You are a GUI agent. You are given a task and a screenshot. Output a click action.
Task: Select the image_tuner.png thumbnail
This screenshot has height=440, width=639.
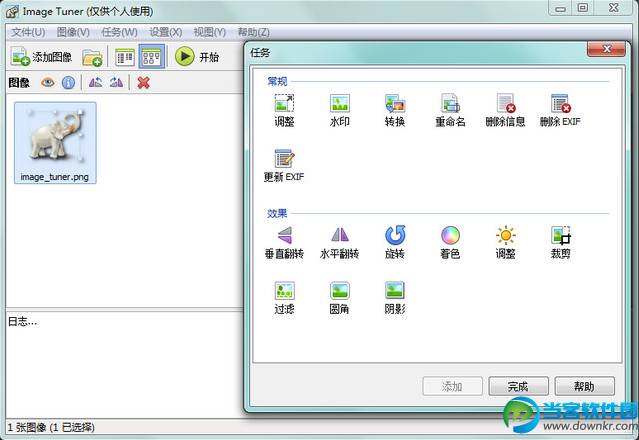click(55, 143)
